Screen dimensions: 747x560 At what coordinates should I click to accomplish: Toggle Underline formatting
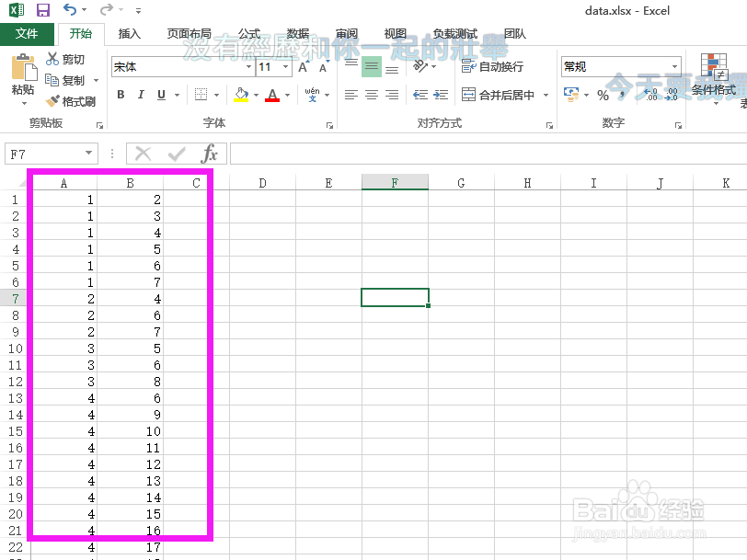[162, 95]
